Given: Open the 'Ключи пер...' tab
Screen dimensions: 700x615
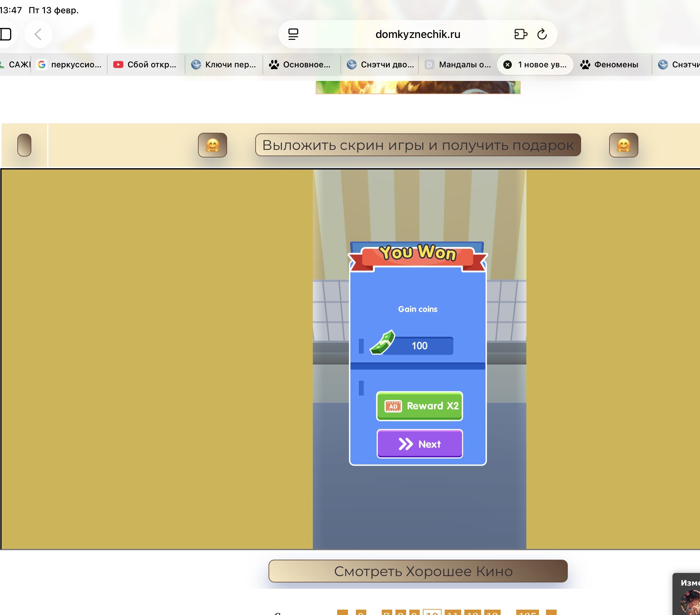Looking at the screenshot, I should coord(224,65).
